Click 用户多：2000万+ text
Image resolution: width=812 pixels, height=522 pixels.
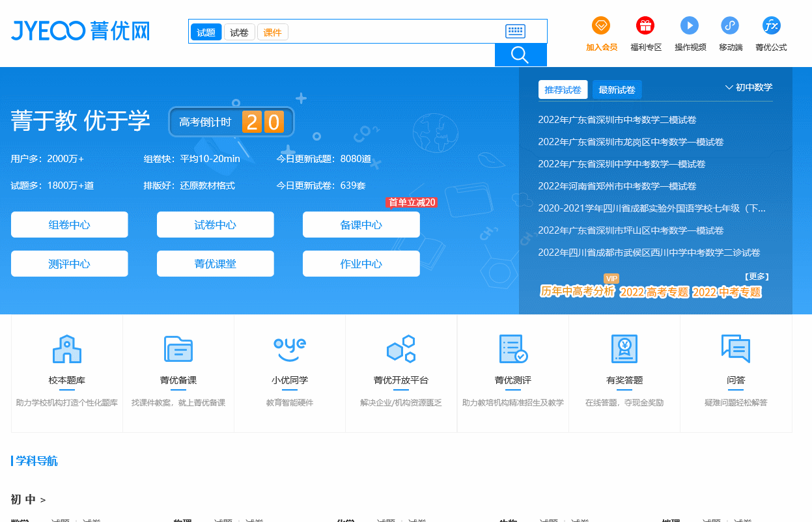click(x=48, y=159)
